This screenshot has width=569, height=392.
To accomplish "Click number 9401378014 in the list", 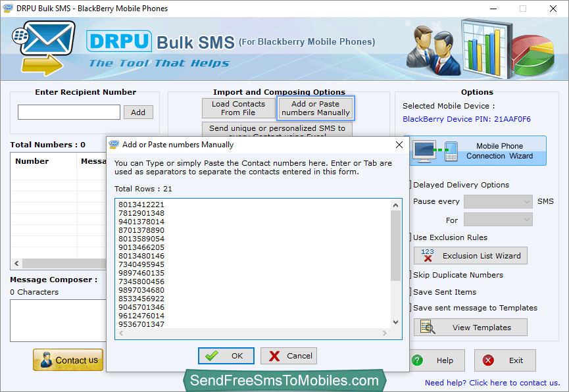I will 141,222.
